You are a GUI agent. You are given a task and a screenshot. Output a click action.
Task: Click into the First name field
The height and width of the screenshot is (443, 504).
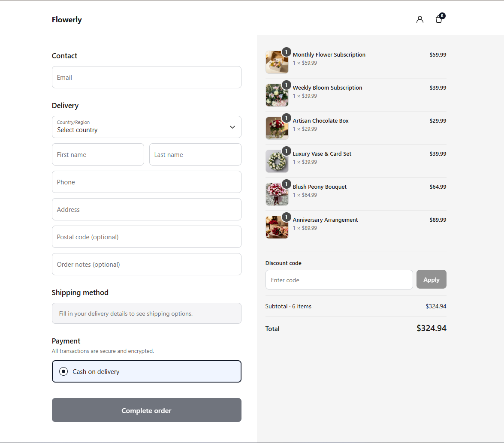(98, 154)
